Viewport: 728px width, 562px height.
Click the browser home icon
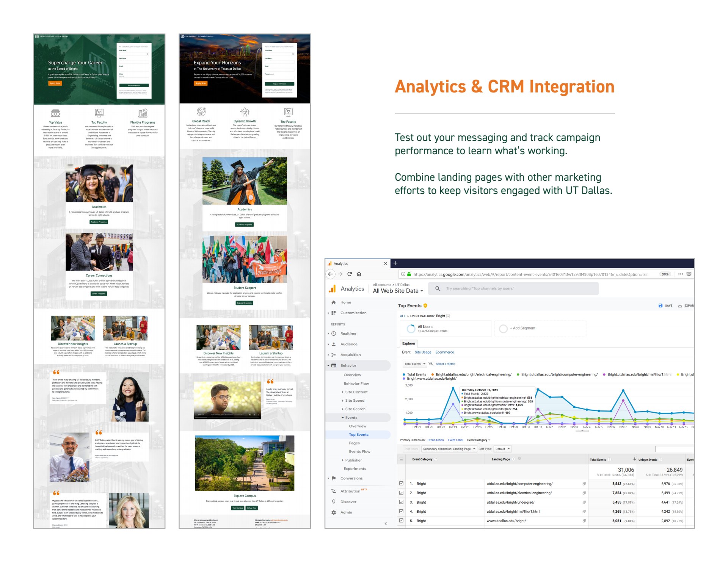359,274
